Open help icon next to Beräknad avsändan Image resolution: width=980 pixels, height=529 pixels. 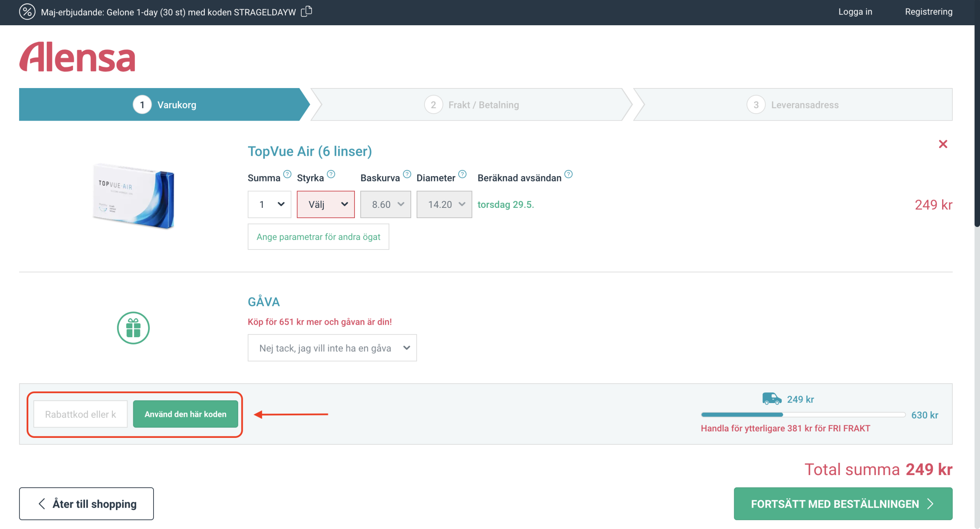[568, 174]
